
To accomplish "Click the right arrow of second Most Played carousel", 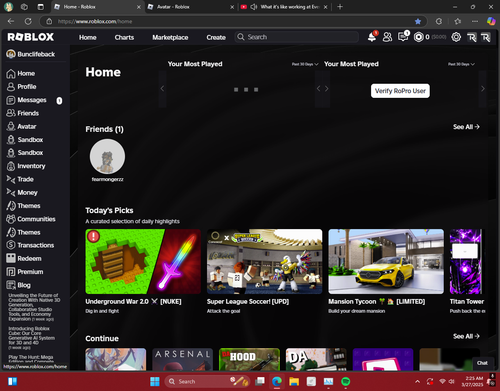I will pos(483,89).
